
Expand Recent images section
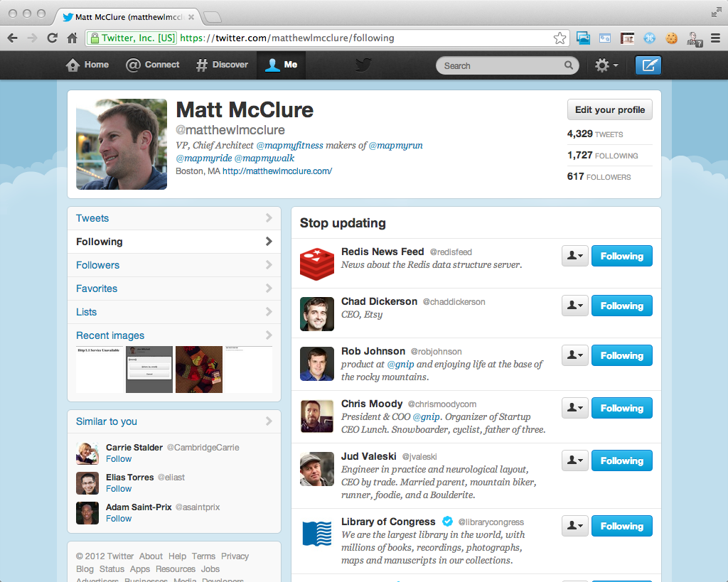[x=174, y=335]
